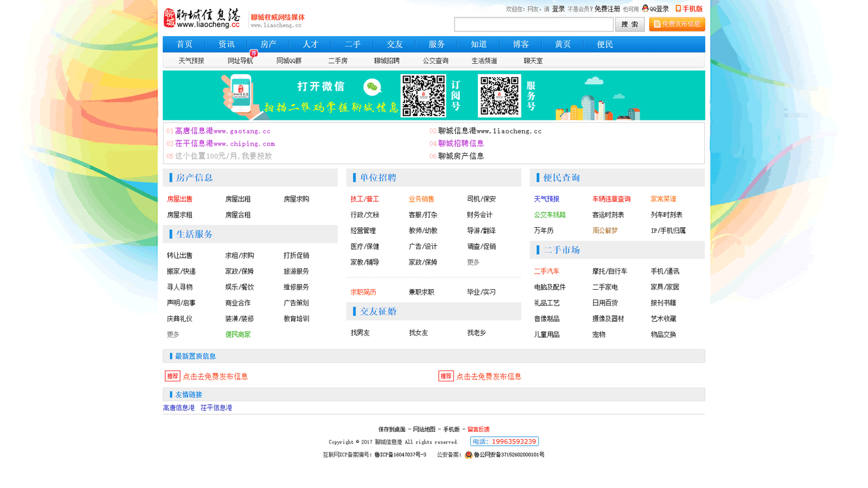Focus the search input field
Viewport: 868px width, 488px height.
click(533, 24)
